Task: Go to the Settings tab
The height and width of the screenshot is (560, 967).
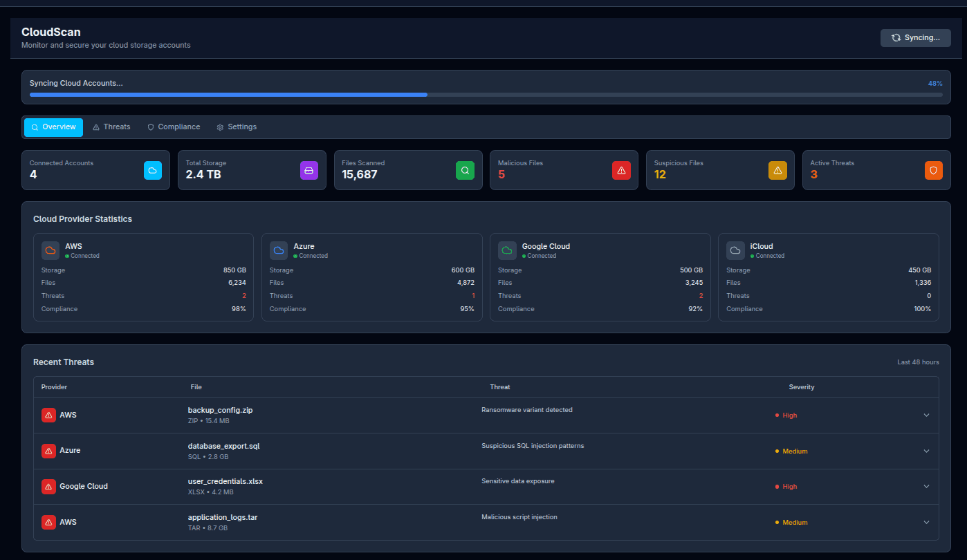Action: [x=238, y=127]
